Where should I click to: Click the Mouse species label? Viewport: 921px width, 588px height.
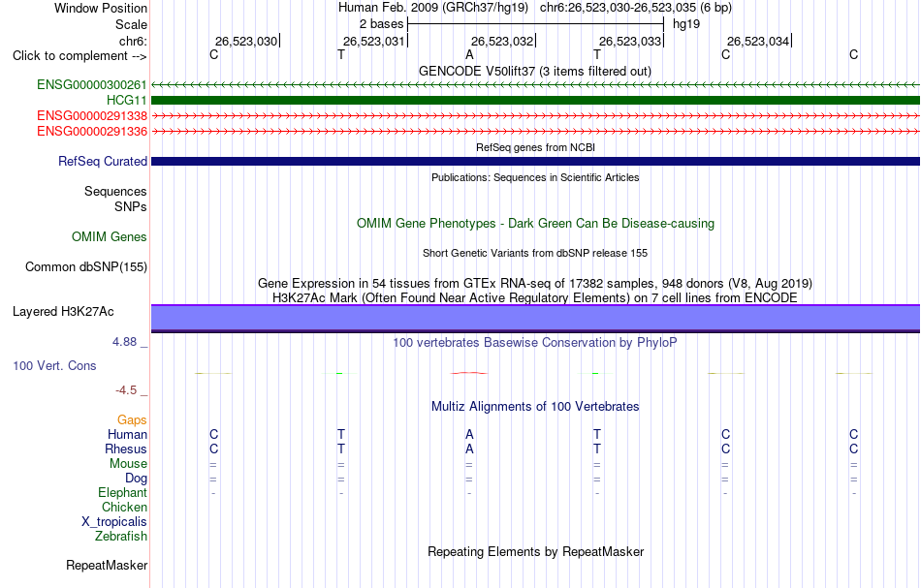(x=128, y=464)
